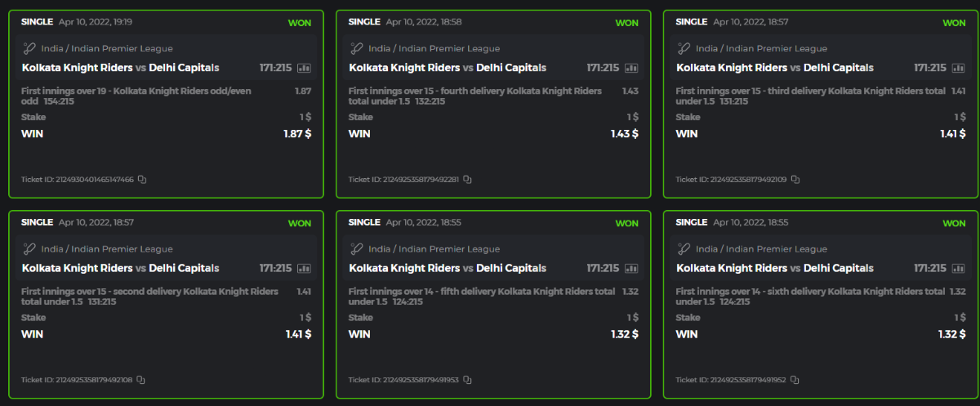
Task: Open match statistics icon in over 19 odd/even bet
Action: [305, 68]
